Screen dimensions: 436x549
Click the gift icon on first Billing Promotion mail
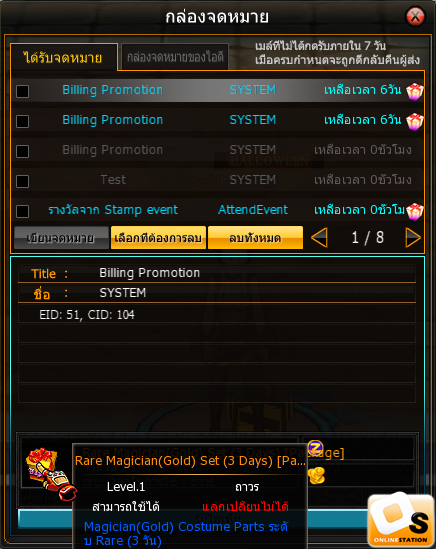415,91
